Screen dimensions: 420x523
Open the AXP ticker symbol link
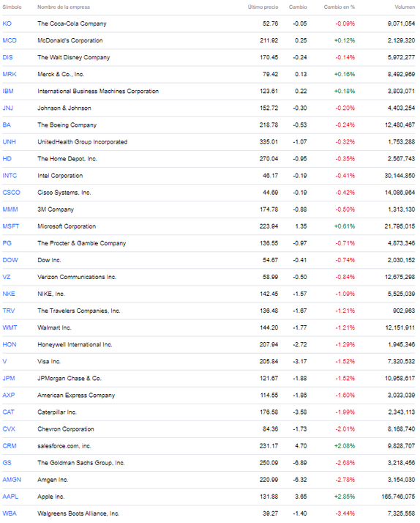click(x=9, y=396)
